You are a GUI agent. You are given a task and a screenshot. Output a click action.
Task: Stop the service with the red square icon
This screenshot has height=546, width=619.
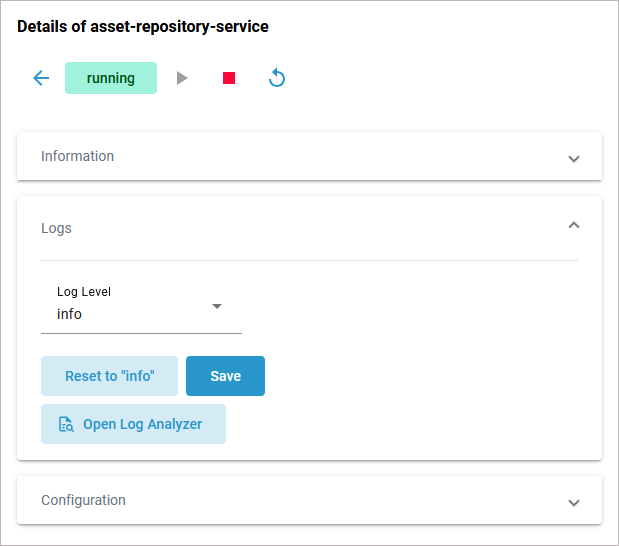pyautogui.click(x=229, y=78)
